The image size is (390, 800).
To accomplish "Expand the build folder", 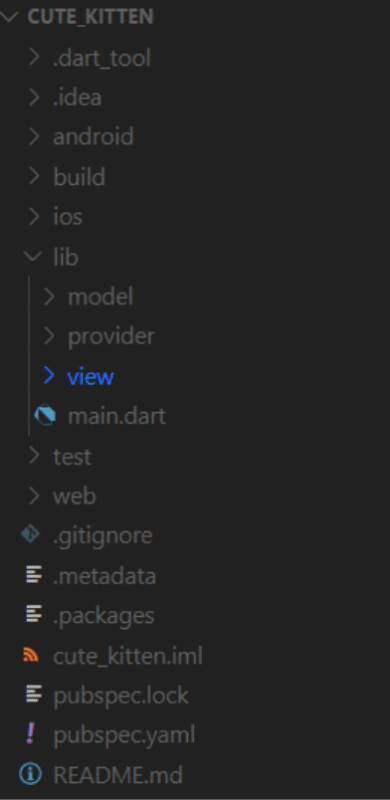I will (x=34, y=177).
